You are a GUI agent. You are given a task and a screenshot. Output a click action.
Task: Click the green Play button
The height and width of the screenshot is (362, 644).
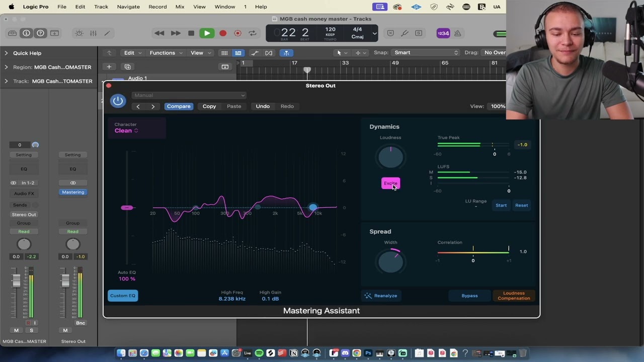coord(207,33)
